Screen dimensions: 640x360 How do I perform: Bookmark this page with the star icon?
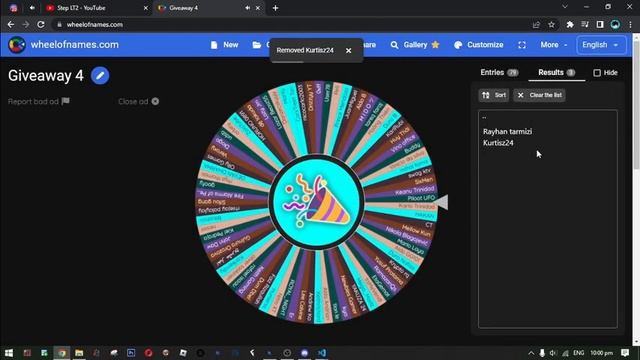point(551,24)
